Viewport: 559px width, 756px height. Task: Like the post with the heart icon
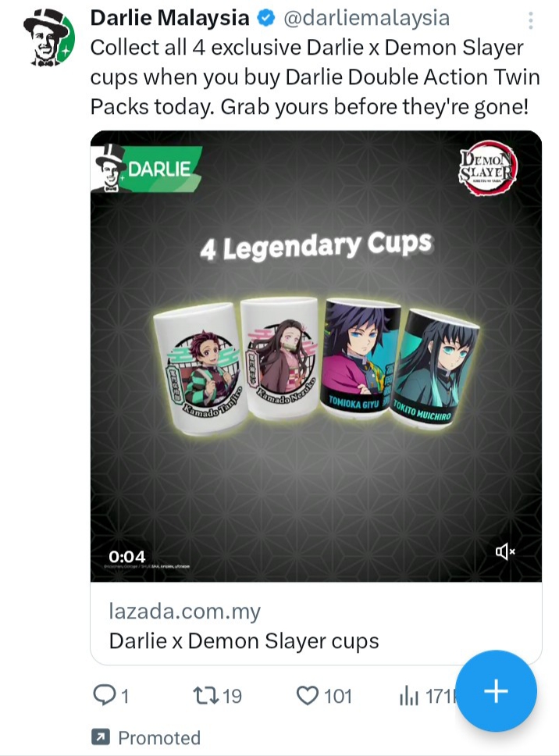coord(307,696)
